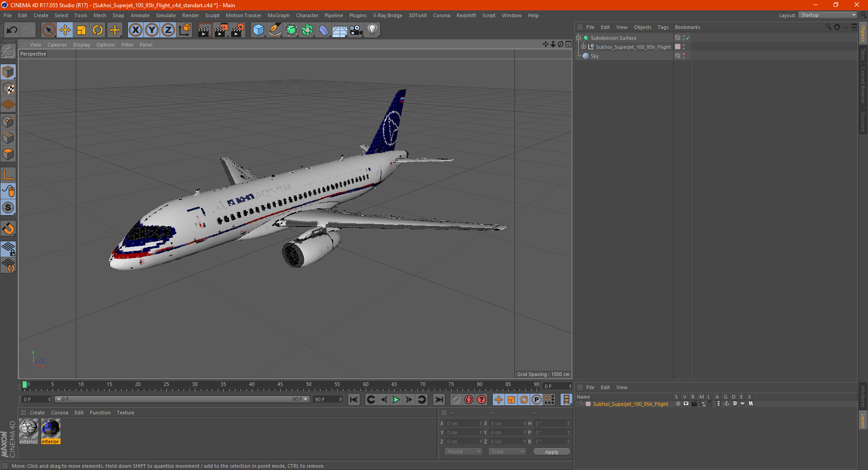This screenshot has height=470, width=868.
Task: Open the MoGraph menu
Action: [x=278, y=15]
